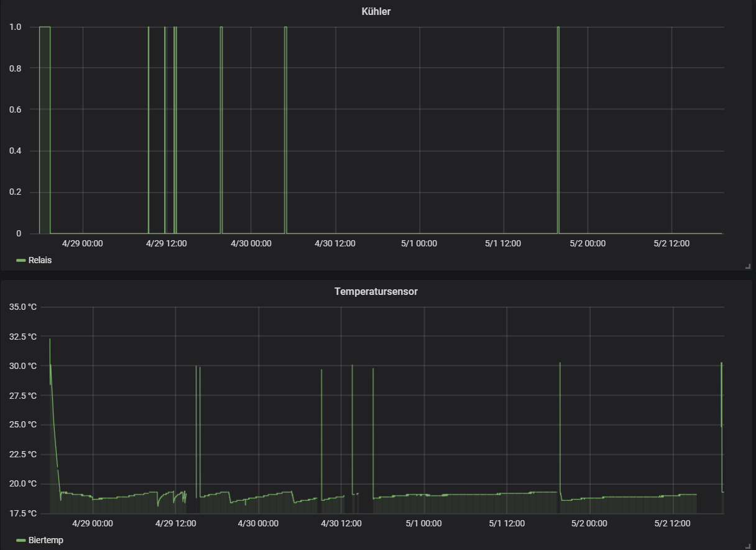
Task: Toggle the Relais series in legend
Action: pyautogui.click(x=40, y=260)
